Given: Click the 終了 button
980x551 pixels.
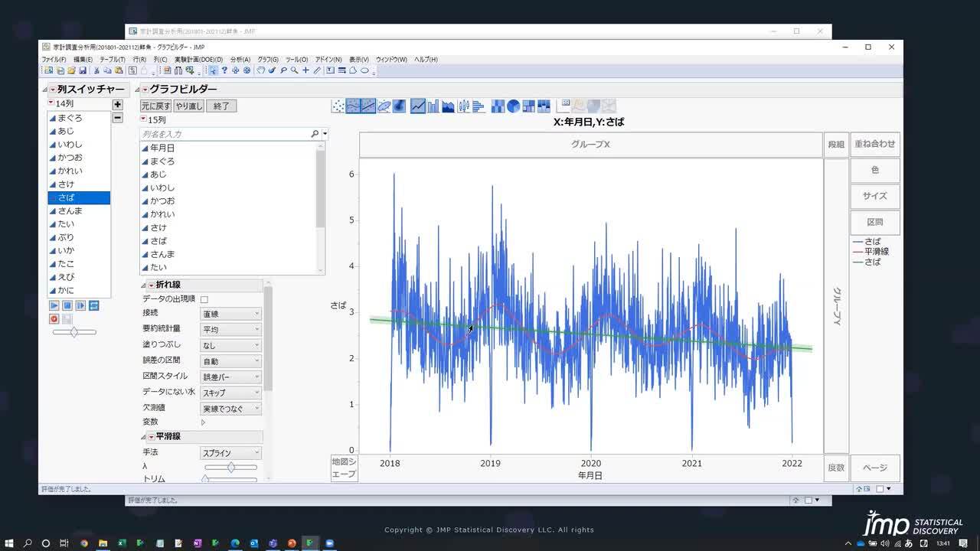Looking at the screenshot, I should click(221, 106).
